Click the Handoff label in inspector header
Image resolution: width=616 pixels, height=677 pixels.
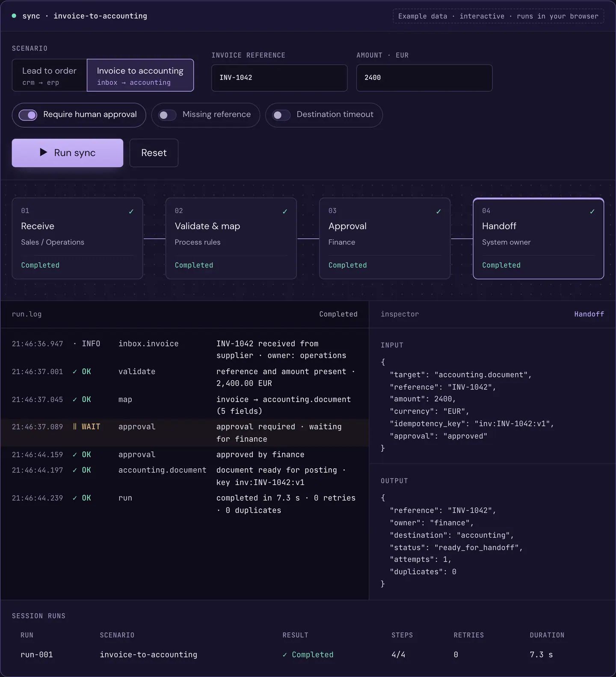pyautogui.click(x=589, y=314)
